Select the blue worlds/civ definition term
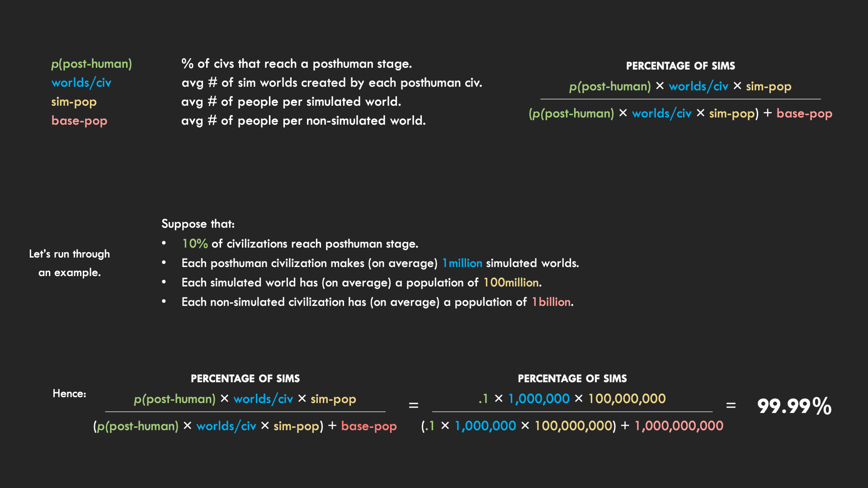The image size is (868, 488). click(x=81, y=83)
